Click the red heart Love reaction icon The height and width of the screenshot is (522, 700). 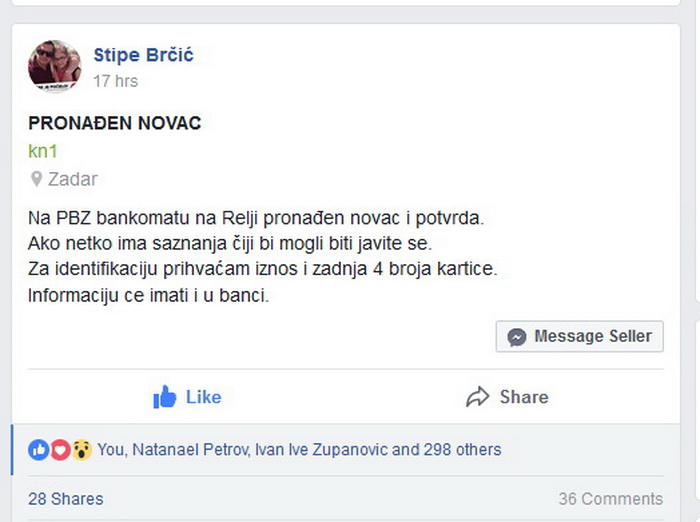60,450
